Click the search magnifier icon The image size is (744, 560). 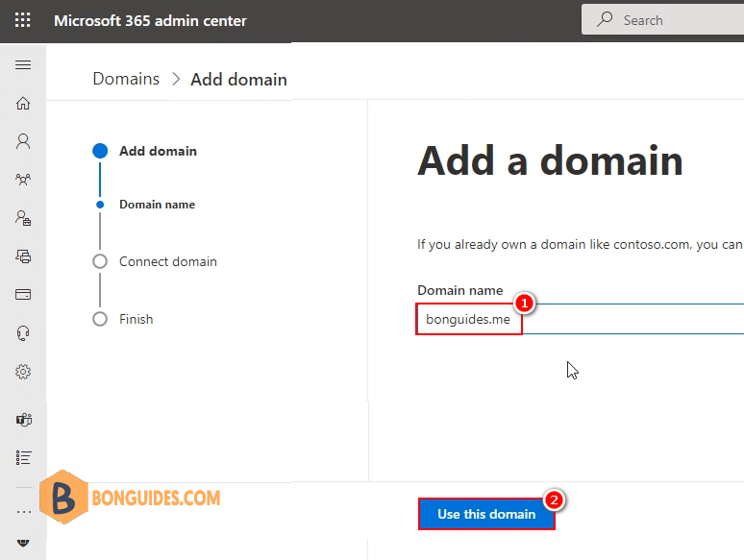605,19
